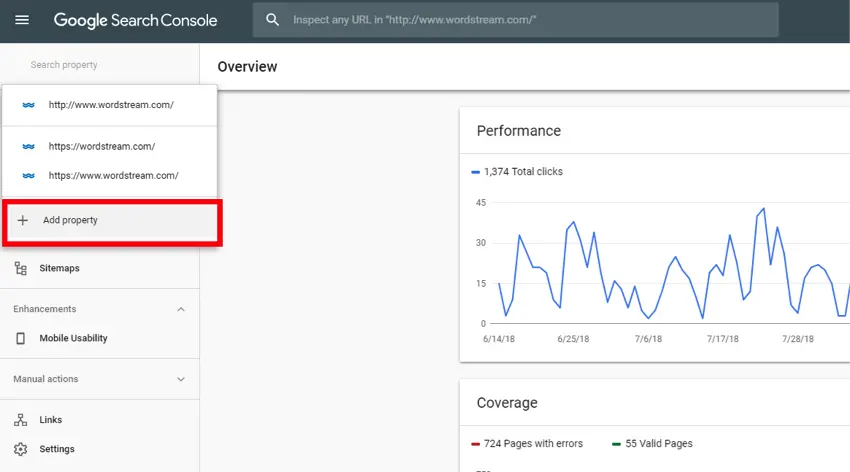This screenshot has width=850, height=472.
Task: Select the https://www.wordstream.com/ property
Action: (x=110, y=176)
